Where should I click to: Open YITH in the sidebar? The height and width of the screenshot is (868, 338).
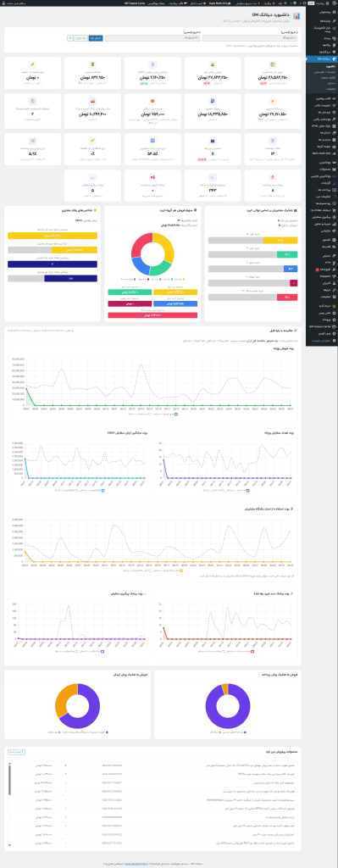pyautogui.click(x=321, y=263)
